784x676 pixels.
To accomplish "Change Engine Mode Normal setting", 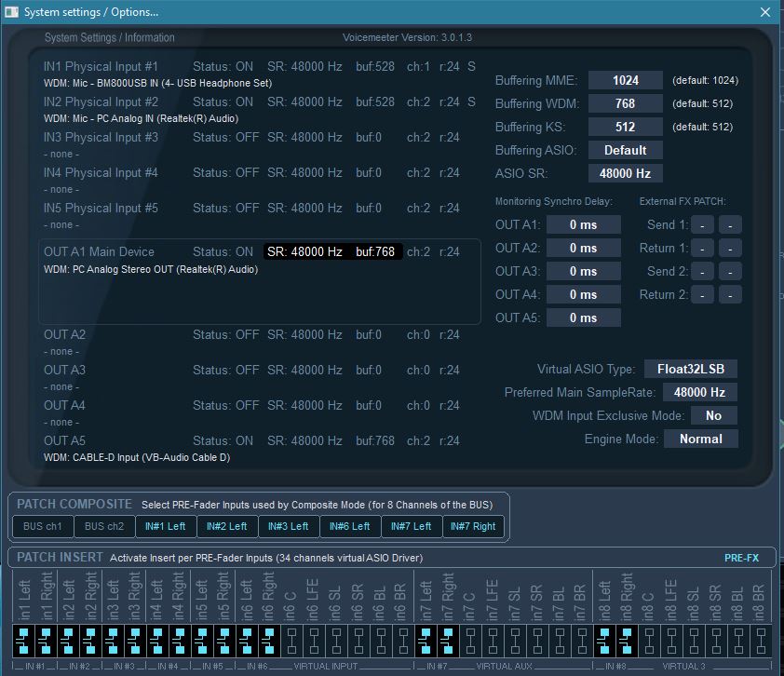I will tap(700, 439).
